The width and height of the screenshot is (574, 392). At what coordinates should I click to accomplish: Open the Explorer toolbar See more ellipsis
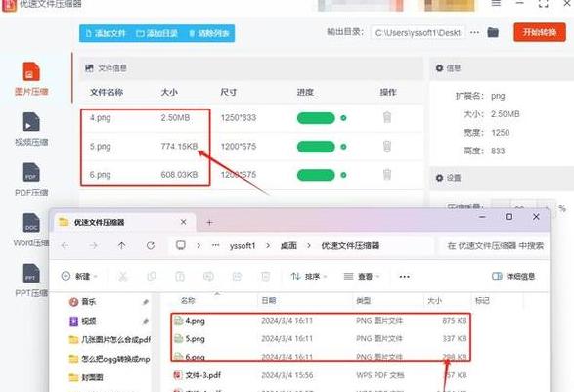click(x=405, y=277)
